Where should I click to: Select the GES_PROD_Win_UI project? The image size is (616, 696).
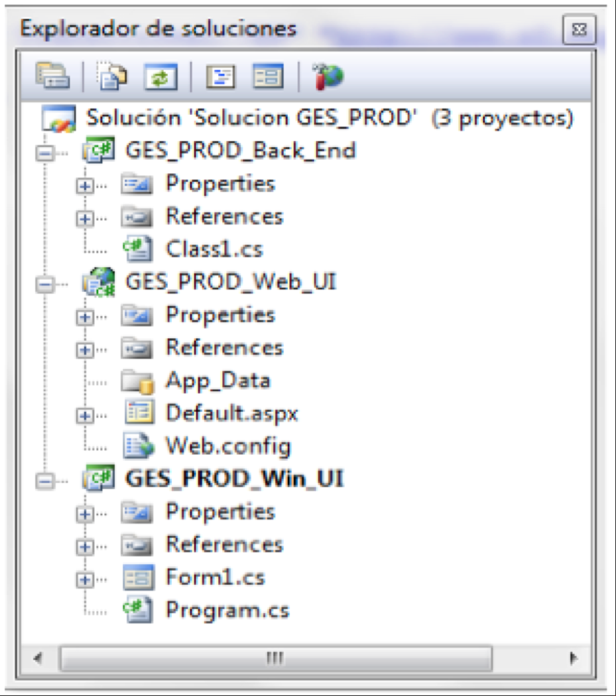point(234,479)
